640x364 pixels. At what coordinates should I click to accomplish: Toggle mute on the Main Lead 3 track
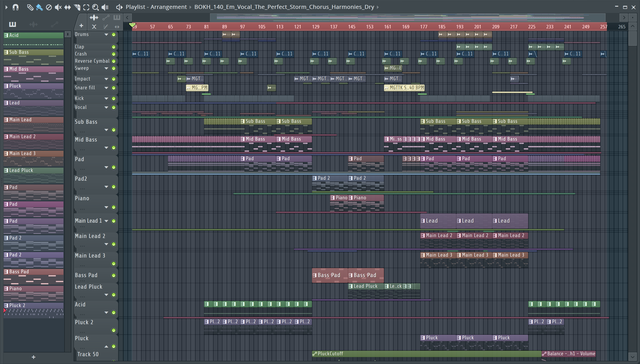pyautogui.click(x=114, y=264)
